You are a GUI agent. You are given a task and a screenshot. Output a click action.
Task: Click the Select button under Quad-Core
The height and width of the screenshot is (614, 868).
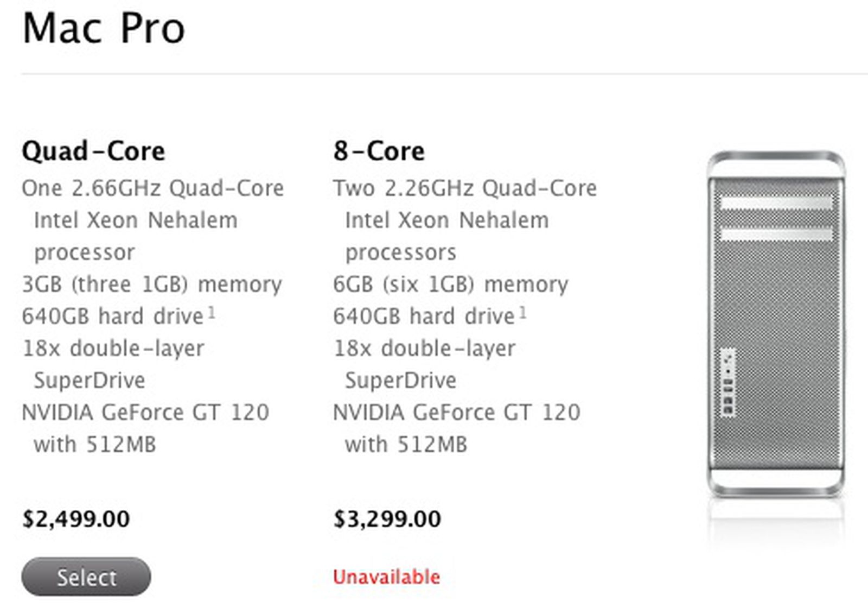[86, 577]
